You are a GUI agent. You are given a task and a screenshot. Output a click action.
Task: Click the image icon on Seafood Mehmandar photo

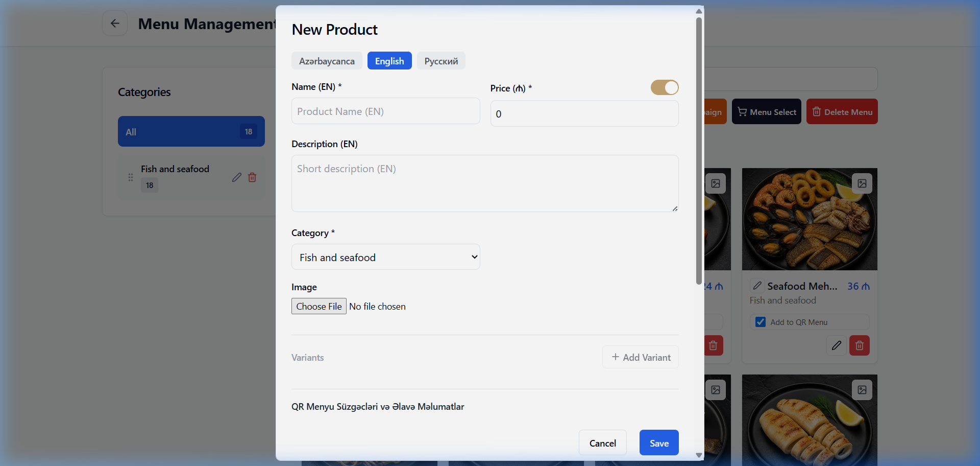[862, 183]
